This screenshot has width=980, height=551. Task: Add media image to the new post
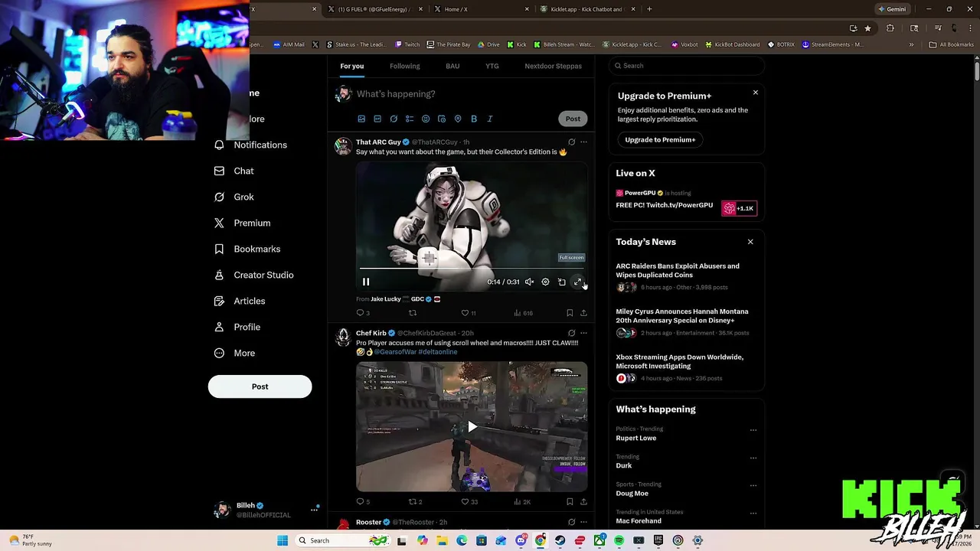click(361, 119)
